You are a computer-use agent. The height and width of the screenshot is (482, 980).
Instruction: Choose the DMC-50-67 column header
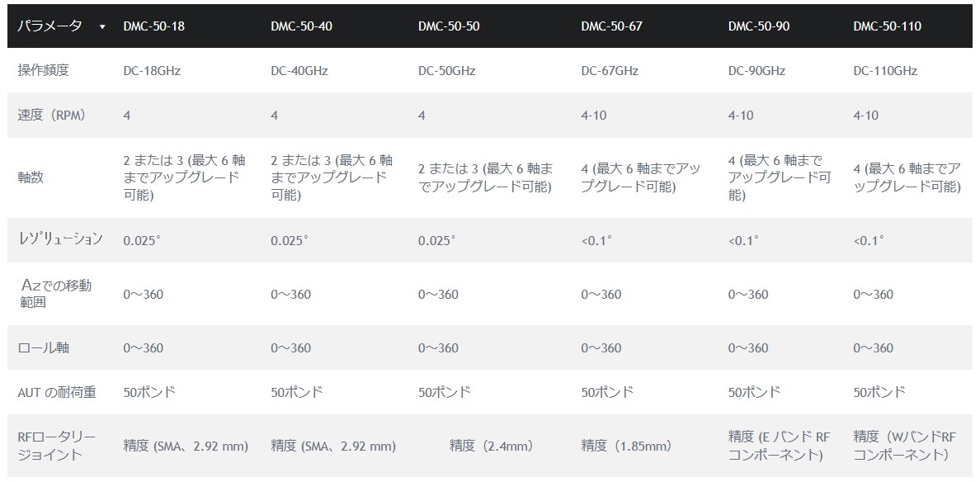point(611,26)
